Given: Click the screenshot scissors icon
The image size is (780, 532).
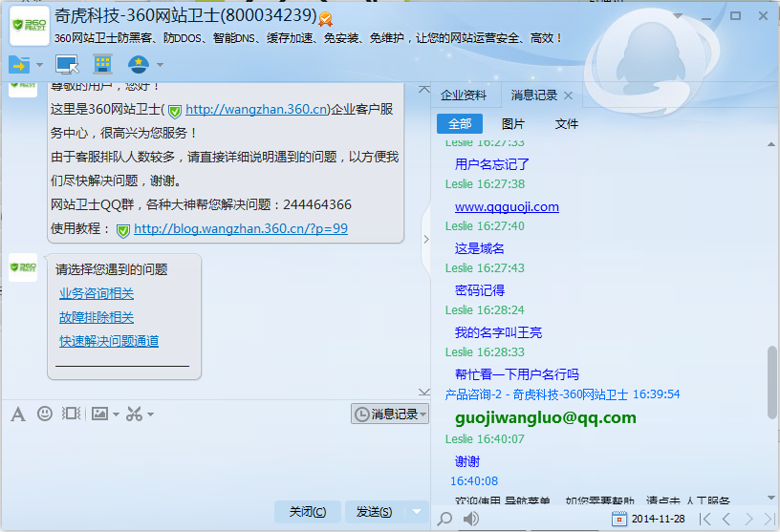Looking at the screenshot, I should [x=135, y=414].
